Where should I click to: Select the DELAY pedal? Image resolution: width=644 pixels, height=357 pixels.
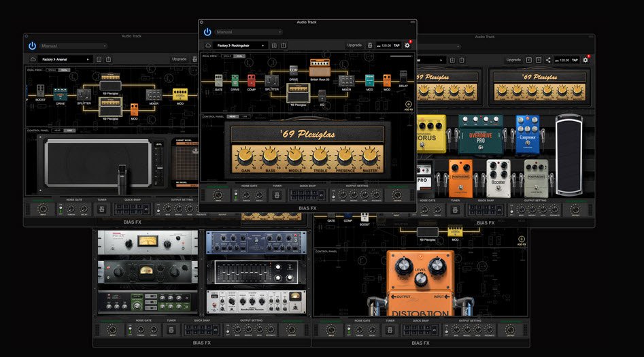pyautogui.click(x=403, y=77)
